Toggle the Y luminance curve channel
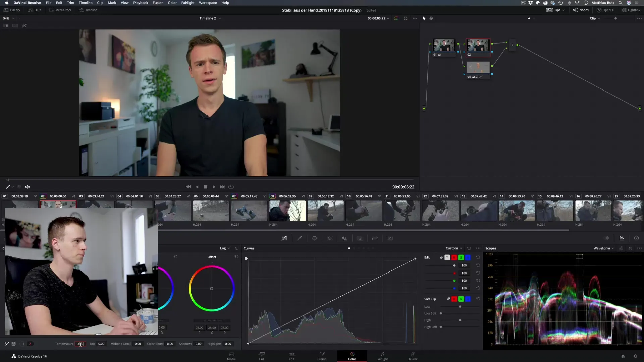The image size is (644, 362). click(x=447, y=257)
